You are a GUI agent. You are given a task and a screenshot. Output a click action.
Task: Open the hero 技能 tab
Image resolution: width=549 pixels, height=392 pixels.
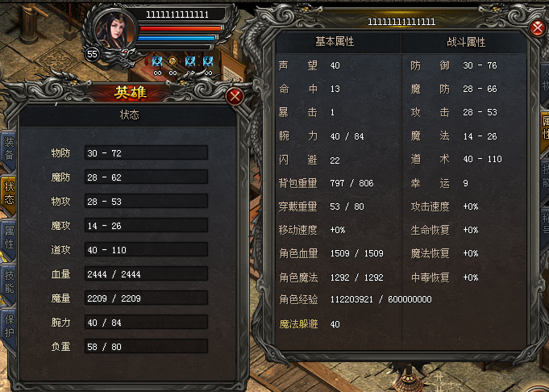9,281
